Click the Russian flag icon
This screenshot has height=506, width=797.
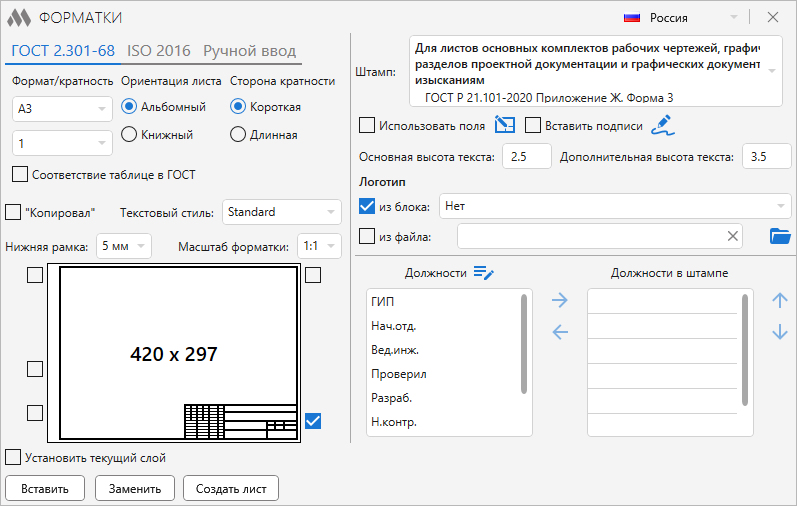pos(632,18)
